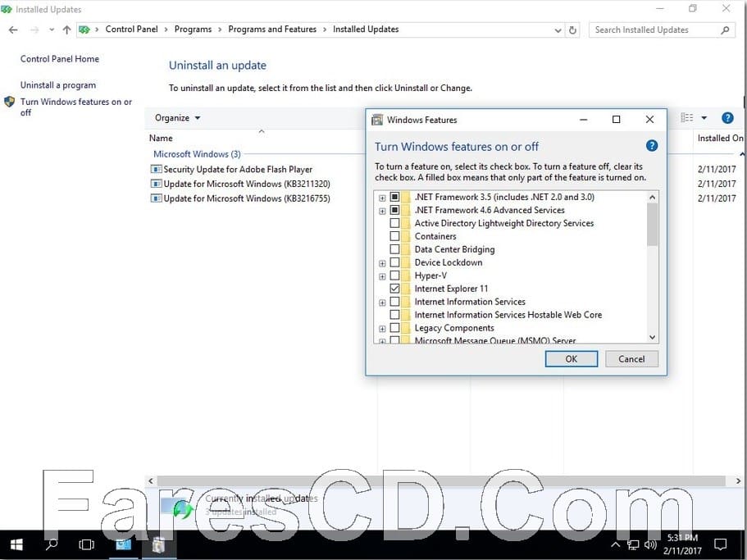Select Update for Microsoft Windows (KB3211320)

pyautogui.click(x=247, y=184)
